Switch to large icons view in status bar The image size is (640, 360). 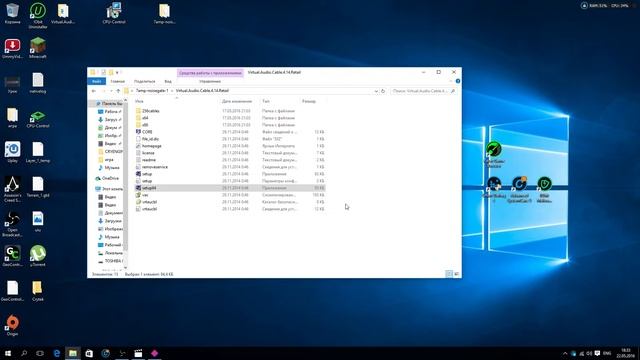coord(457,274)
